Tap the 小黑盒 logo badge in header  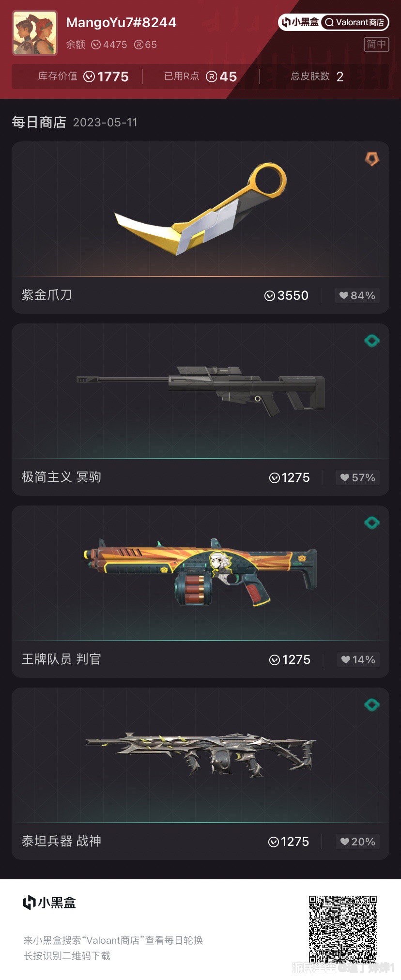click(x=300, y=22)
